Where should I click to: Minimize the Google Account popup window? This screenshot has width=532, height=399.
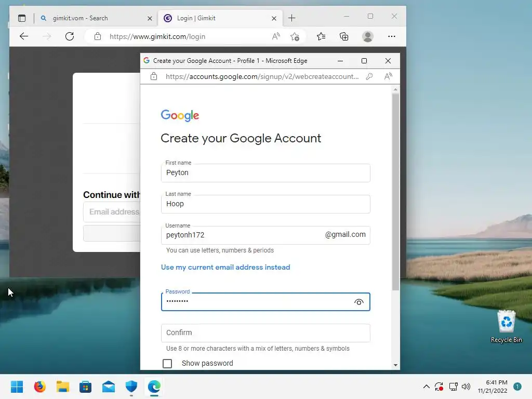click(x=340, y=61)
